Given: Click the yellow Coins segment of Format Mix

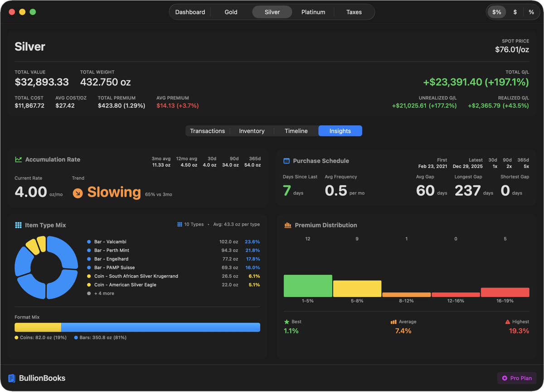Looking at the screenshot, I should click(38, 327).
